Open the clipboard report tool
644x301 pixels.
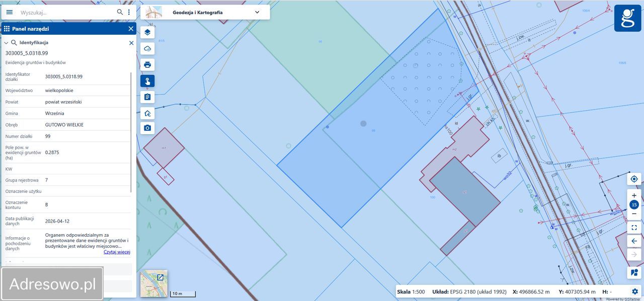click(147, 97)
